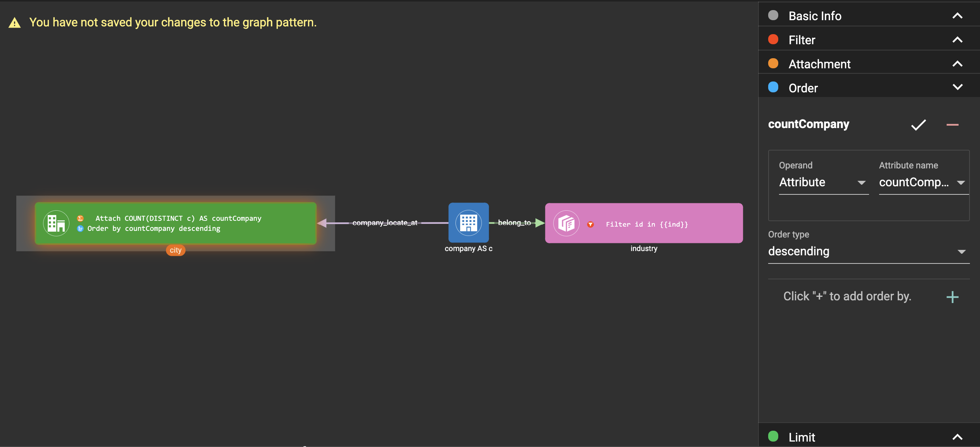Open the Attribute name dropdown

click(x=923, y=182)
